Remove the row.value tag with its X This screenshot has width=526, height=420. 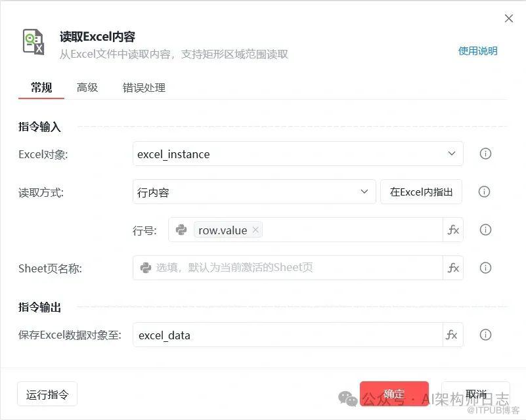coord(255,230)
